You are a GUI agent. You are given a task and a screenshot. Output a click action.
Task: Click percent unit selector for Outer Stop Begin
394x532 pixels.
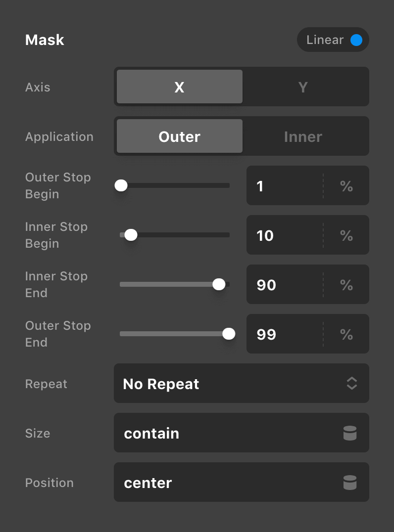(346, 186)
